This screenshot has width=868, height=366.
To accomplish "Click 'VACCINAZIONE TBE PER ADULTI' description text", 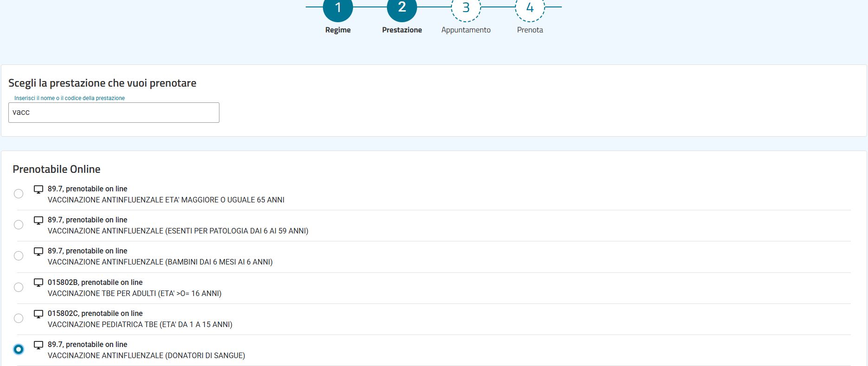I will tap(135, 293).
